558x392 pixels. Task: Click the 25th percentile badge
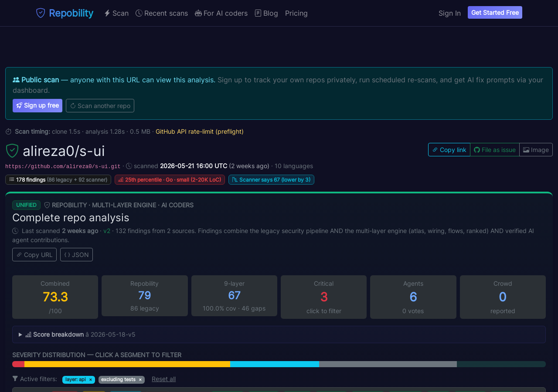point(170,179)
